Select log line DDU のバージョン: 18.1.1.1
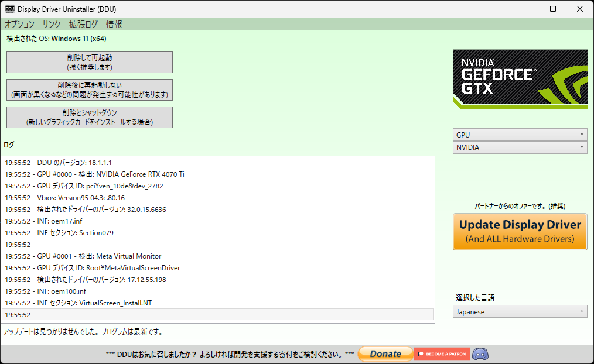 [218, 163]
